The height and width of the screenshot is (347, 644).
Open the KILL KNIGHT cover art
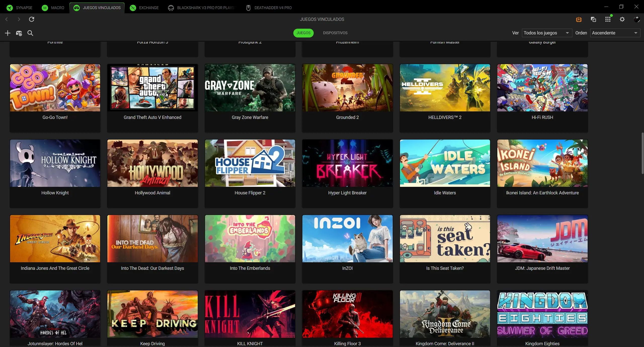tap(250, 314)
